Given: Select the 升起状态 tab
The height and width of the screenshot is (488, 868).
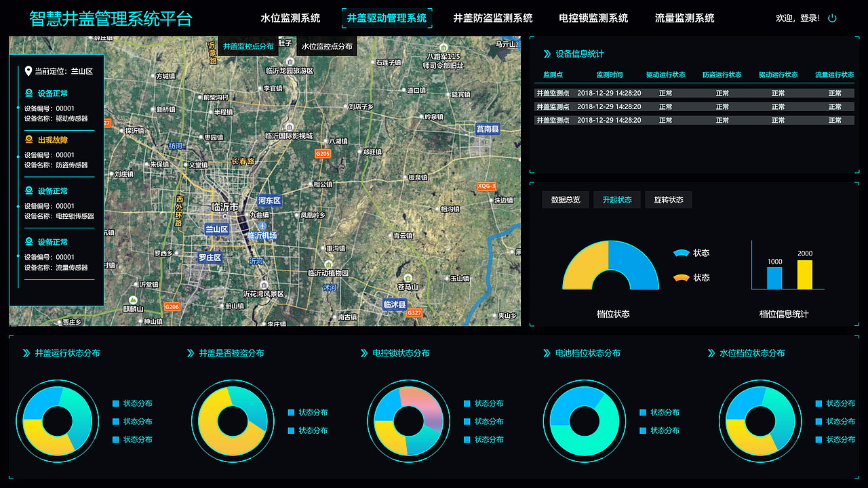Looking at the screenshot, I should pyautogui.click(x=617, y=200).
